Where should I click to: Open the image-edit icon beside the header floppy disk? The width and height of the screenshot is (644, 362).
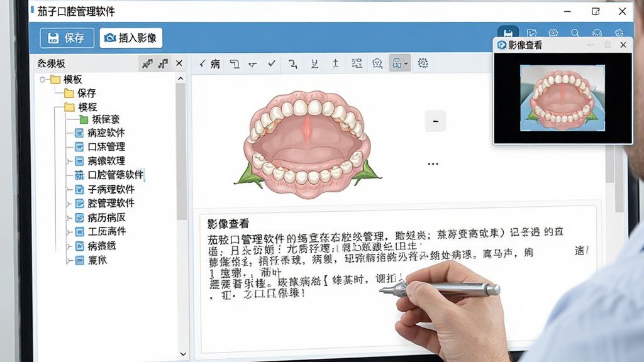pos(532,33)
